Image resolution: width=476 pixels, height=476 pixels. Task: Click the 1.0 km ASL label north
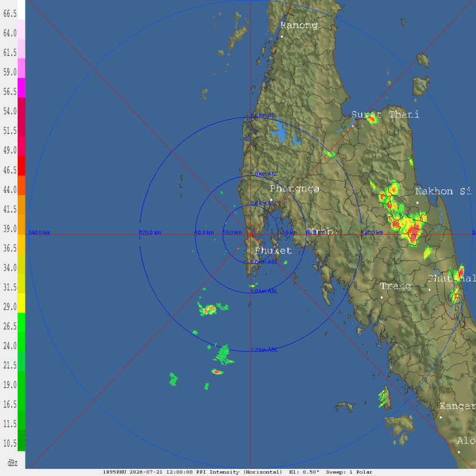(264, 174)
